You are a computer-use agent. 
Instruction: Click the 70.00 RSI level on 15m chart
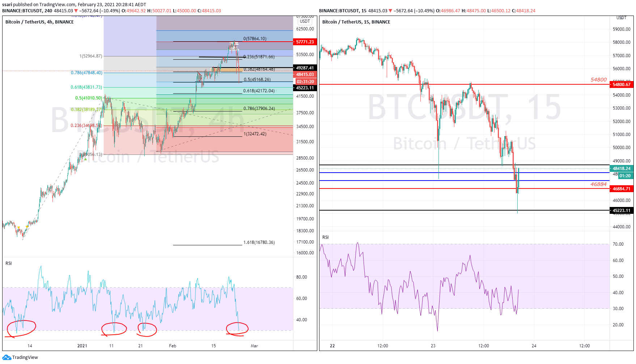point(618,244)
